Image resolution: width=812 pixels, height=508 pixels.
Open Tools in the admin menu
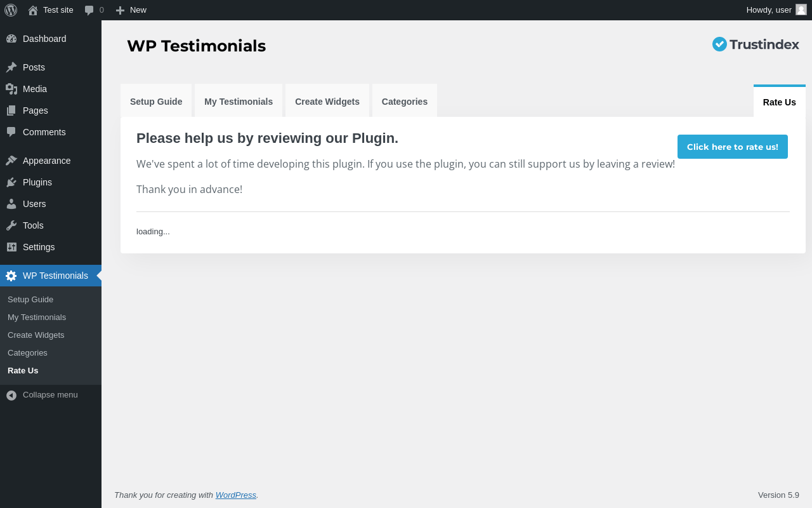pos(51,225)
